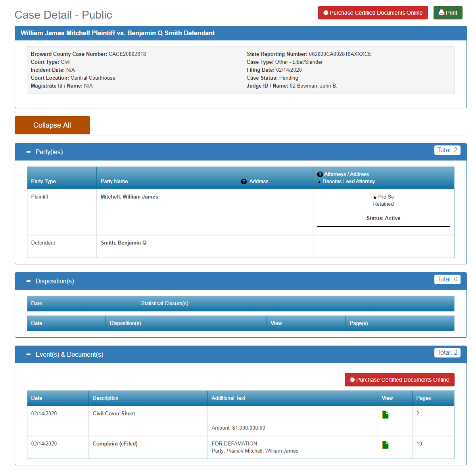Click Print button
Viewport: 476px width, 474px height.
(448, 13)
